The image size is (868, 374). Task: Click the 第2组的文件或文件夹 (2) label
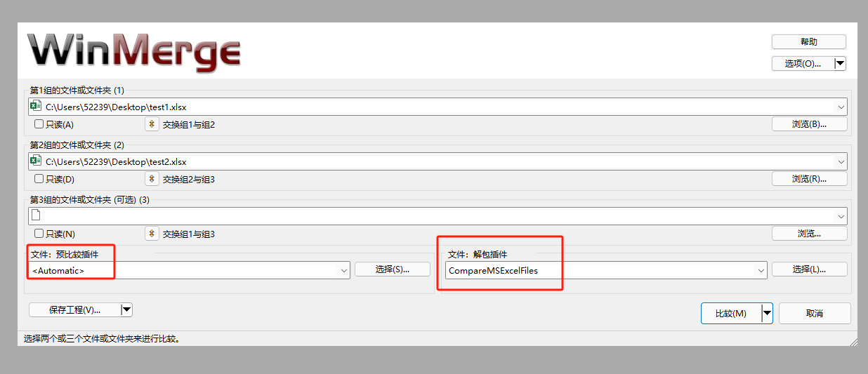pos(77,145)
